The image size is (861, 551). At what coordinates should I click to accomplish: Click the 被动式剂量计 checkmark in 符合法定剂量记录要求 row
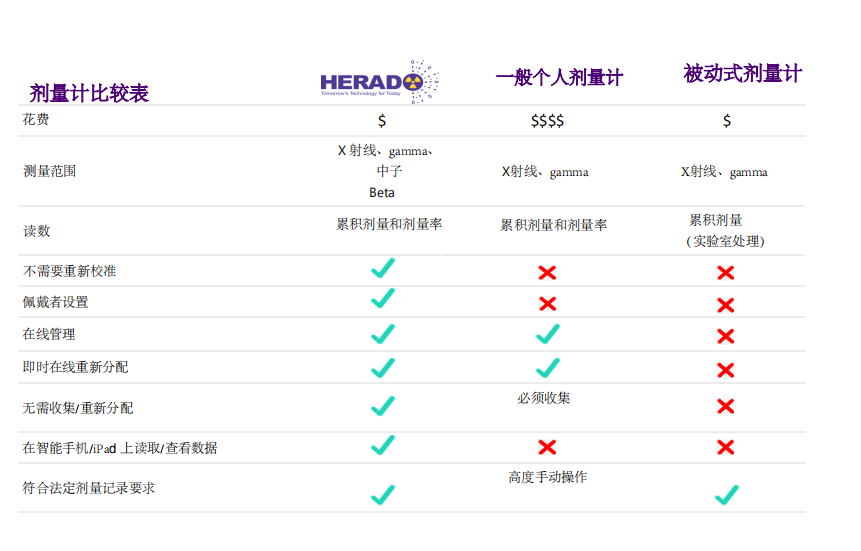(726, 494)
